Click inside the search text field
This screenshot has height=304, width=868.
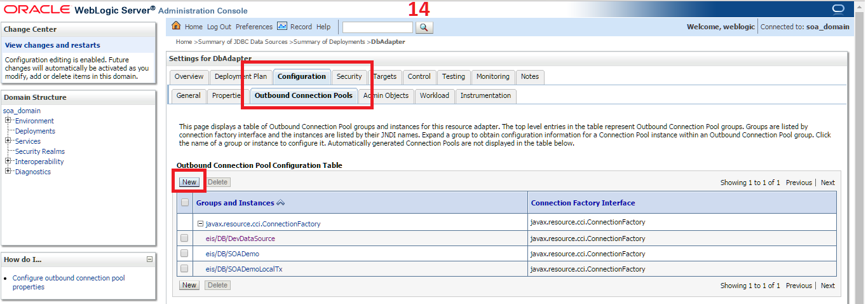[377, 27]
